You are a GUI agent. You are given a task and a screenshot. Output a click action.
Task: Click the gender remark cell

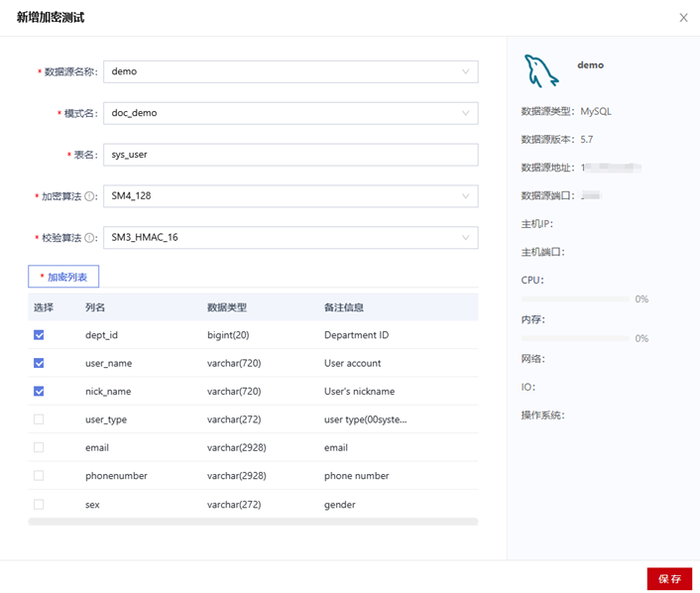[340, 505]
